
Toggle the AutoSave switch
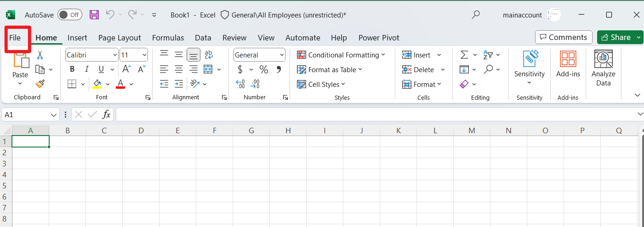click(x=70, y=15)
